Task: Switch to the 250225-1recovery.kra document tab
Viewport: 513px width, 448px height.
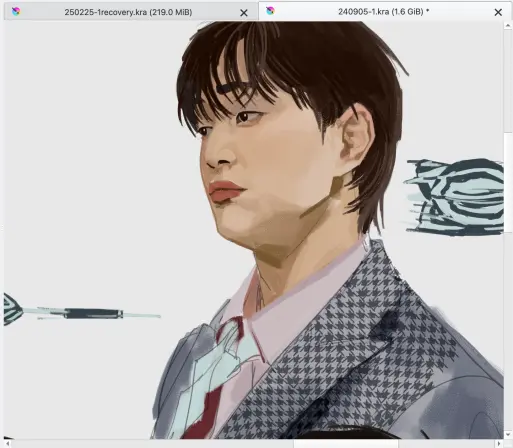Action: click(x=131, y=12)
